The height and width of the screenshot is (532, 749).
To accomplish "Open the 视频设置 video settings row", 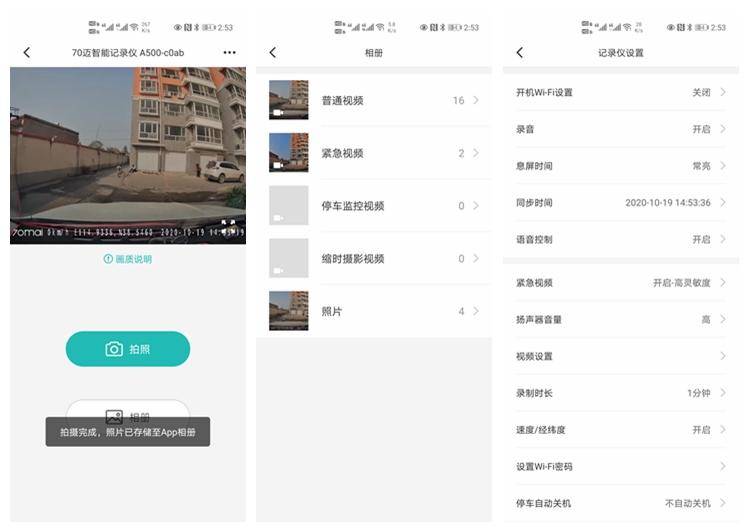I will pos(621,356).
